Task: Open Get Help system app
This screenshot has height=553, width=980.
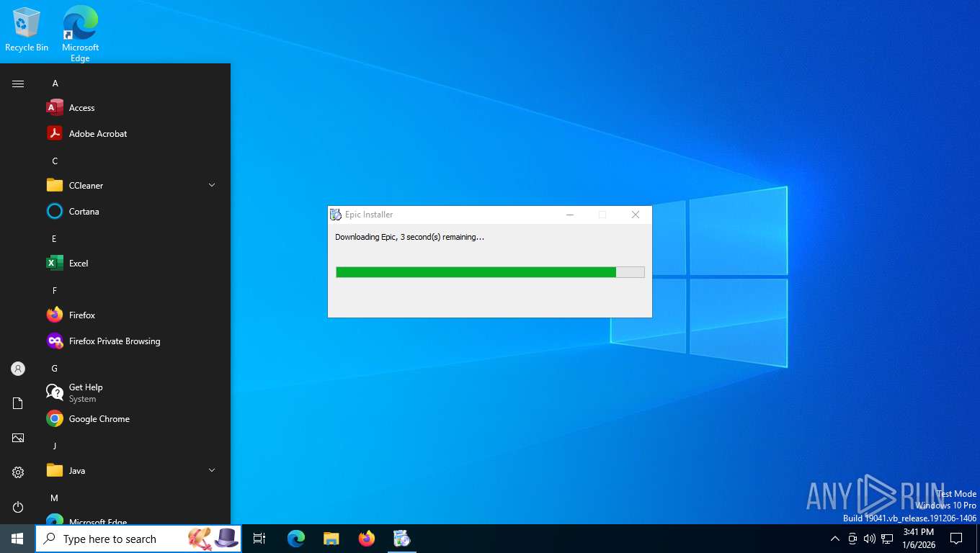Action: tap(133, 392)
